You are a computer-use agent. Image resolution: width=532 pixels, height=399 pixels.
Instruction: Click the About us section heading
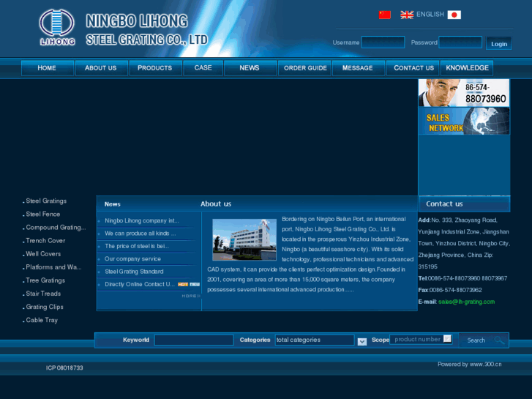(x=216, y=204)
